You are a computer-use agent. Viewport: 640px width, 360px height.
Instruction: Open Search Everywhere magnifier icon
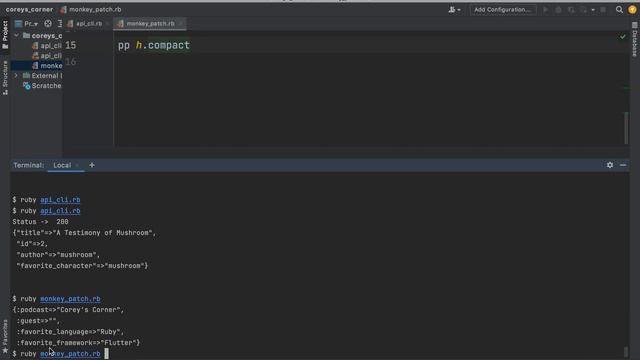tap(619, 9)
